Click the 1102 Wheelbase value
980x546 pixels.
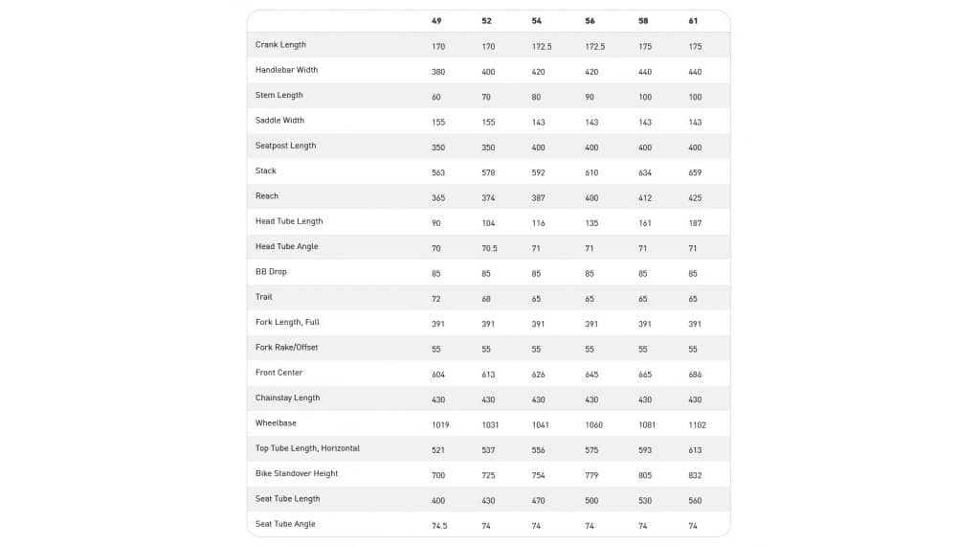coord(697,425)
